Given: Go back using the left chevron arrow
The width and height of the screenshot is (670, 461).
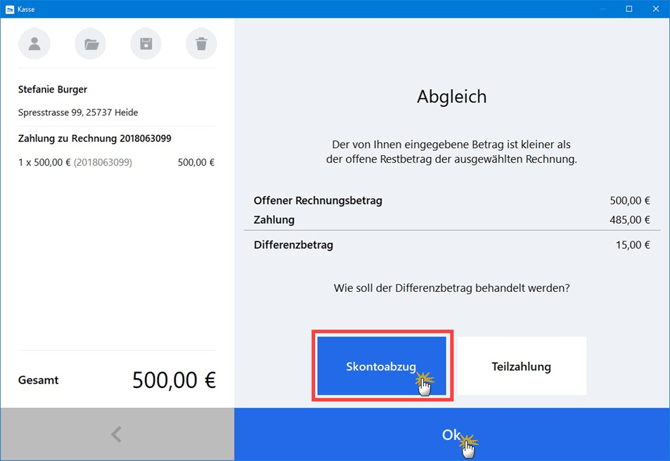Looking at the screenshot, I should [117, 434].
